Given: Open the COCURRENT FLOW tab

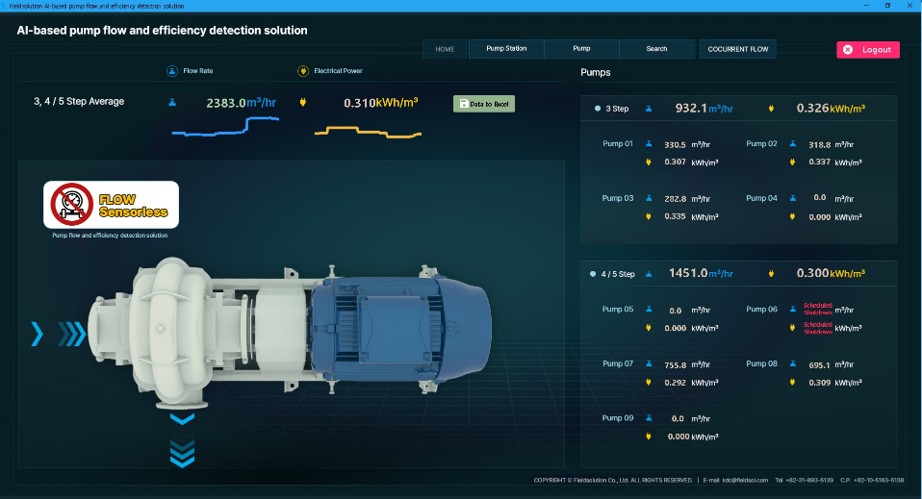Looking at the screenshot, I should pyautogui.click(x=738, y=49).
